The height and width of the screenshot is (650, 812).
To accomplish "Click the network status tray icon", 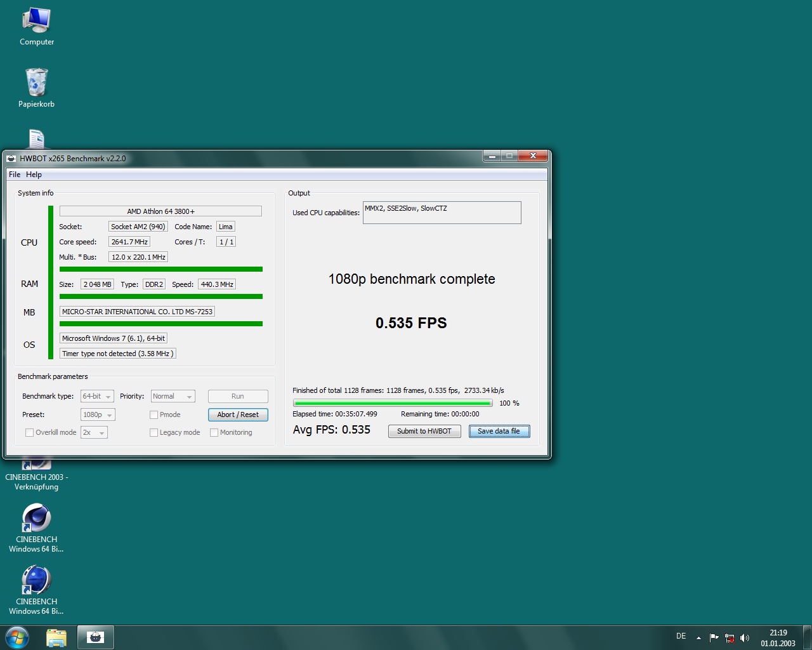I will coord(730,638).
